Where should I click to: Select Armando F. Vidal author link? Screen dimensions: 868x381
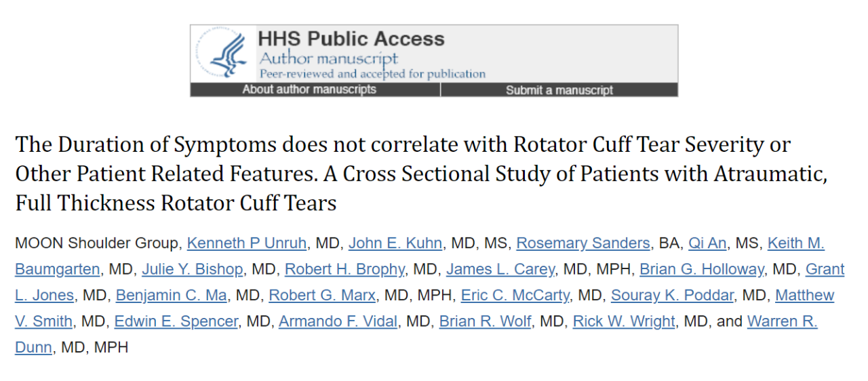338,322
